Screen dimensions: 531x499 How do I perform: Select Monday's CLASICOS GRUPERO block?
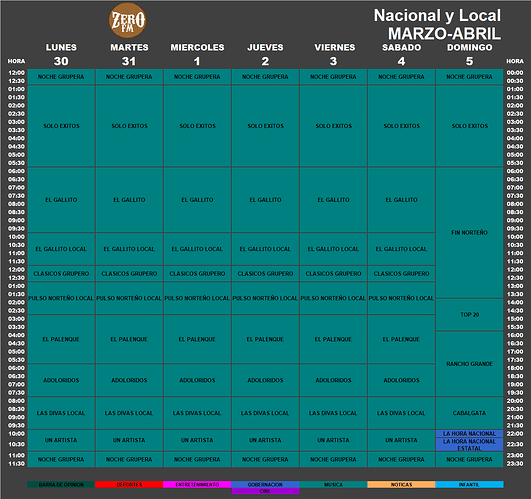tap(61, 274)
